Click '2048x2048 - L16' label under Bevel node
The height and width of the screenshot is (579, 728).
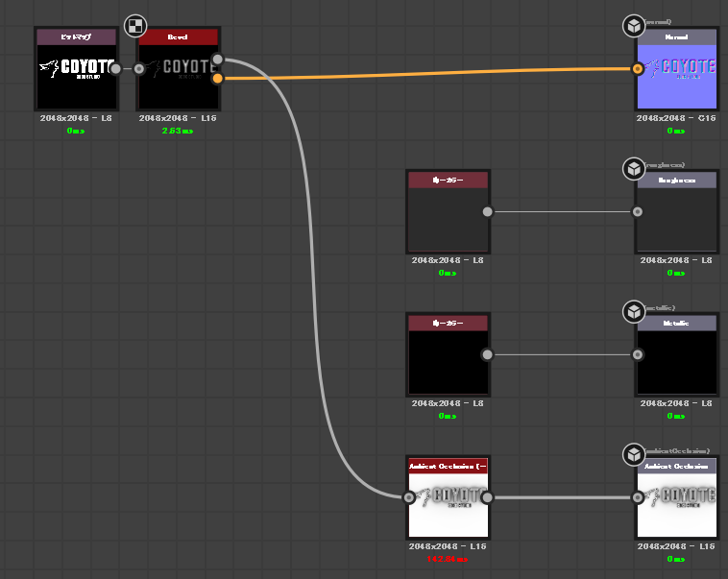[x=178, y=118]
